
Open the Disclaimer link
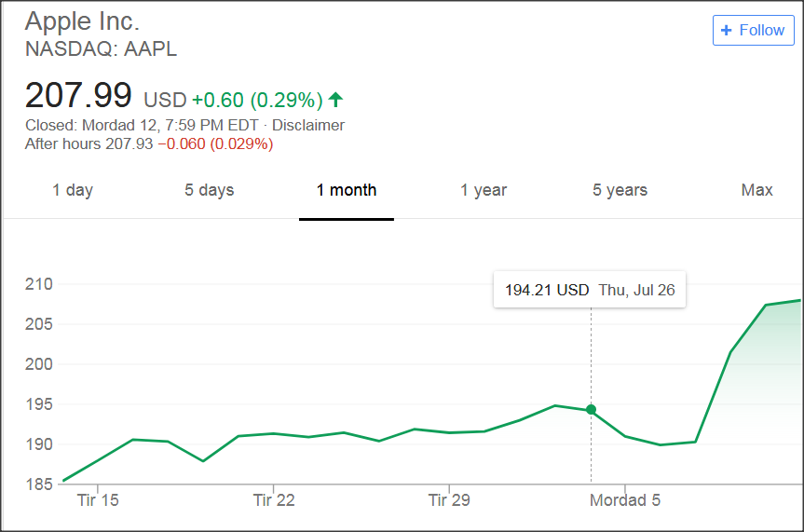point(308,125)
